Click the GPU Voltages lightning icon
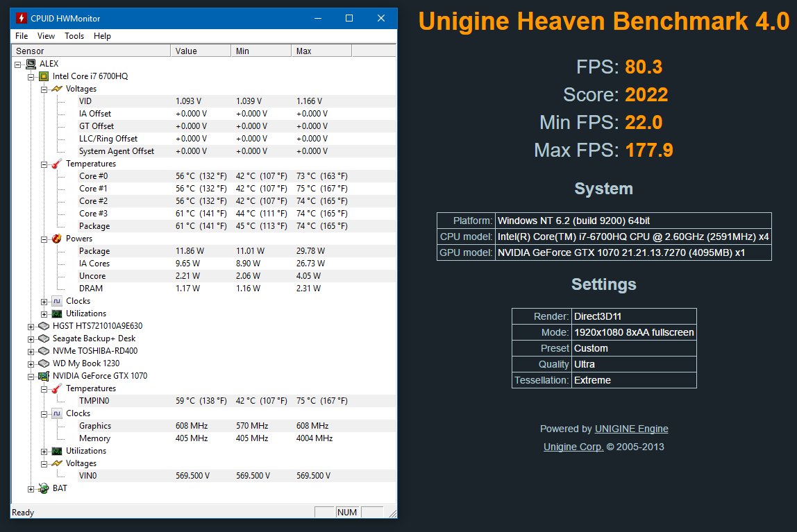This screenshot has width=797, height=532. coord(57,463)
